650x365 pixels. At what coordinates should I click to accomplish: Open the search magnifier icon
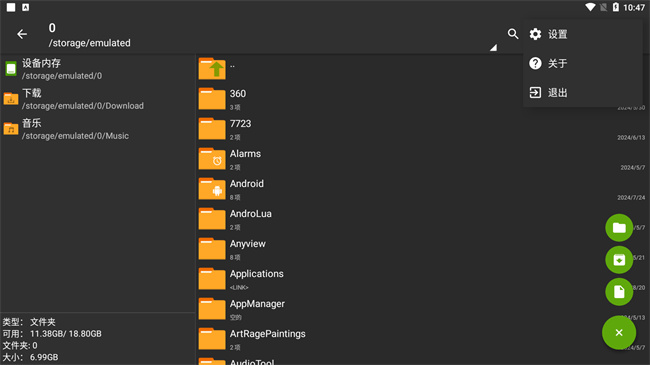pyautogui.click(x=513, y=34)
